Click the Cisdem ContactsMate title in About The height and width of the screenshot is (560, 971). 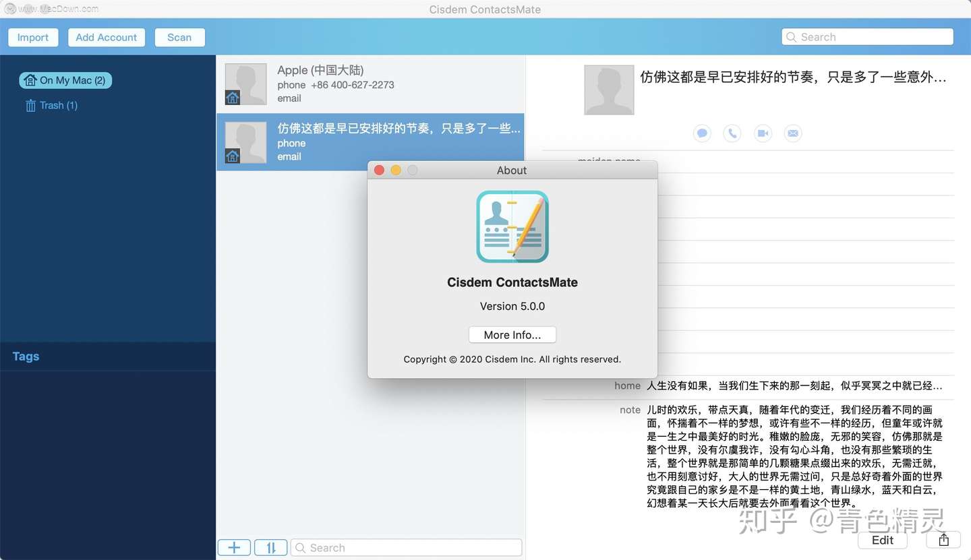point(512,282)
